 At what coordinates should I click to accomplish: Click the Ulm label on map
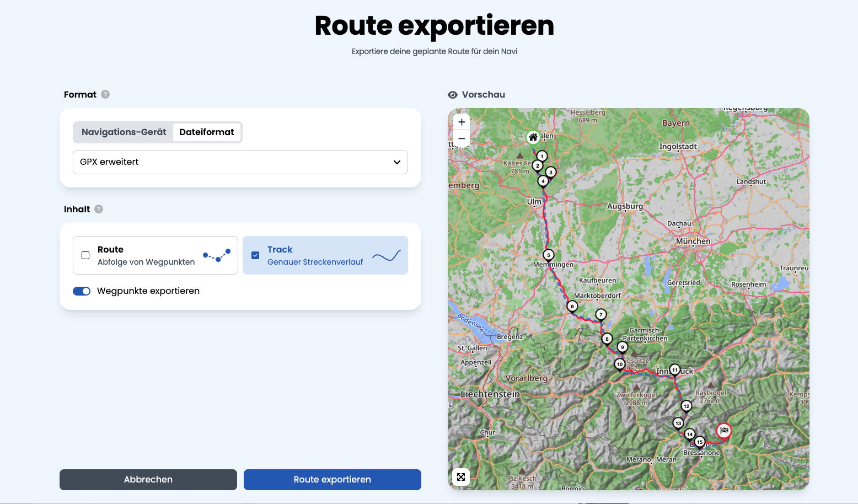534,202
